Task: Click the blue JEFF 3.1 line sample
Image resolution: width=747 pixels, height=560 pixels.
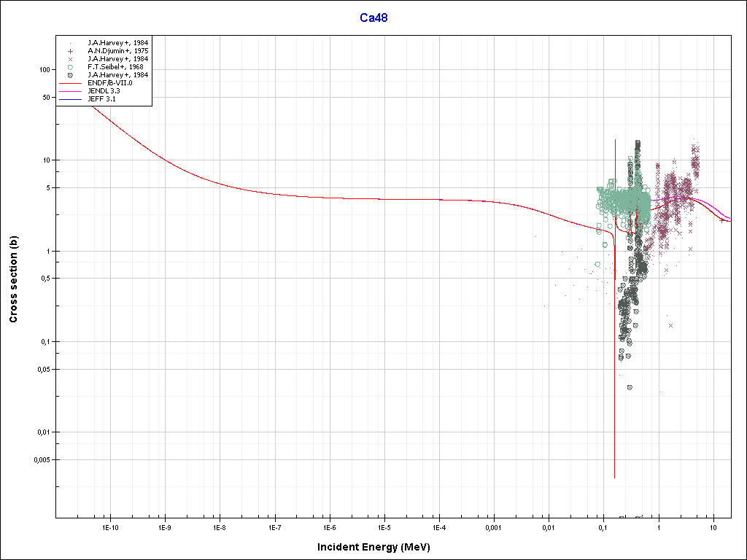Action: (x=70, y=98)
